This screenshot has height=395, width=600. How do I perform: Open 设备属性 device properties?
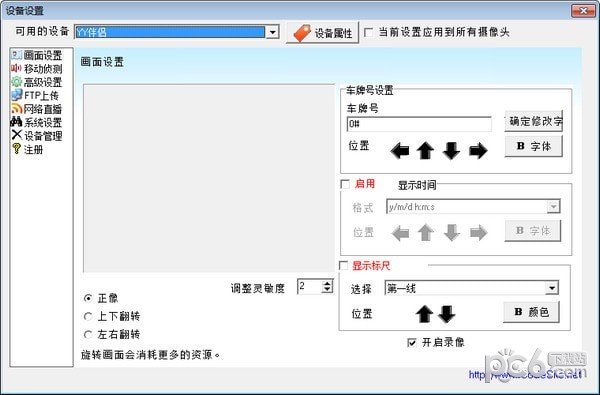click(323, 33)
